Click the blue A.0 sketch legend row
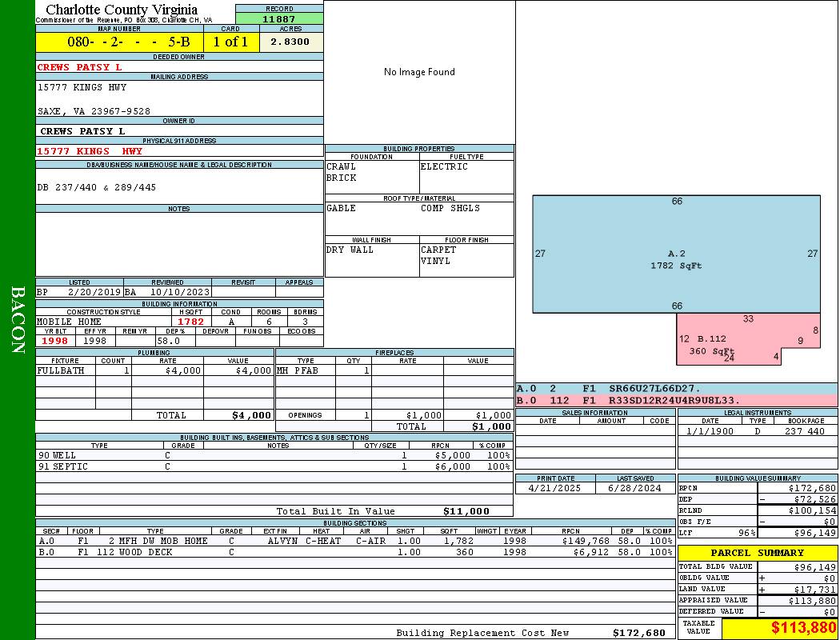The height and width of the screenshot is (640, 840). click(x=676, y=388)
